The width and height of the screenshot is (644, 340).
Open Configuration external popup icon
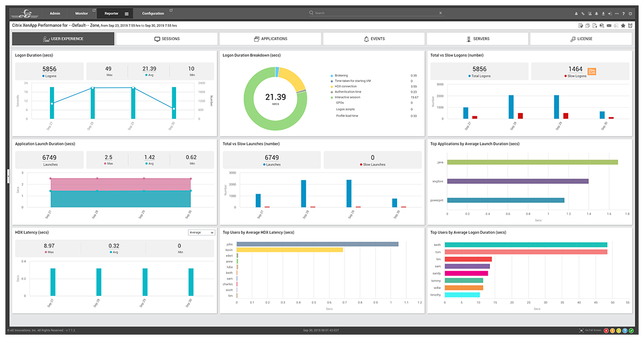click(171, 10)
